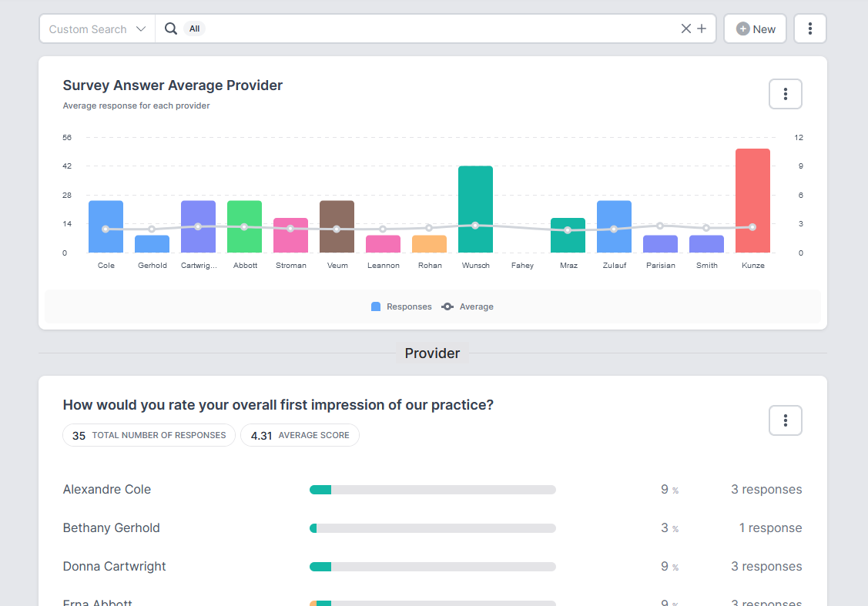Click the magnifying glass search icon
868x606 pixels.
tap(171, 29)
